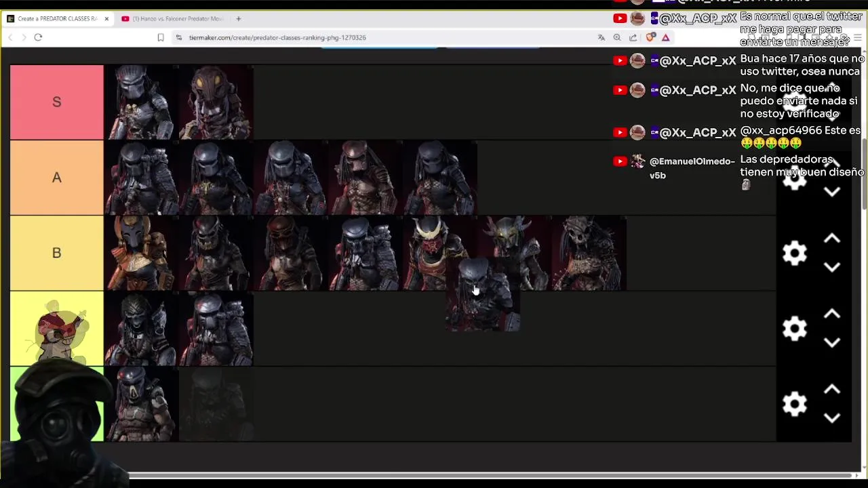Close the Create a PREDATOR CLASSES tab
Viewport: 868px width, 488px height.
[106, 18]
